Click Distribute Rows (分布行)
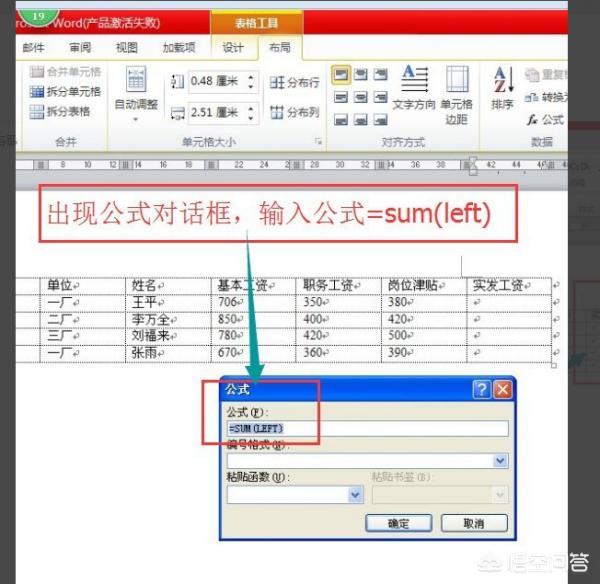This screenshot has width=600, height=584. [294, 82]
